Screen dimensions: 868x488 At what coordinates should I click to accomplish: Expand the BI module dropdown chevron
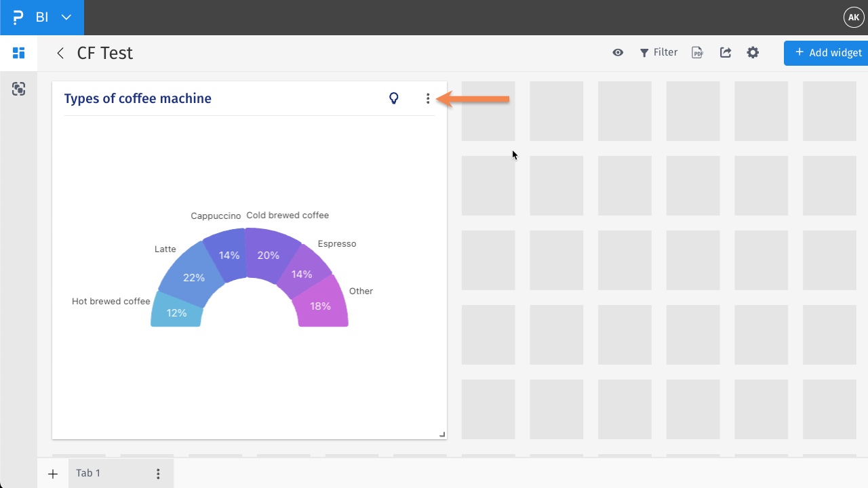[66, 17]
